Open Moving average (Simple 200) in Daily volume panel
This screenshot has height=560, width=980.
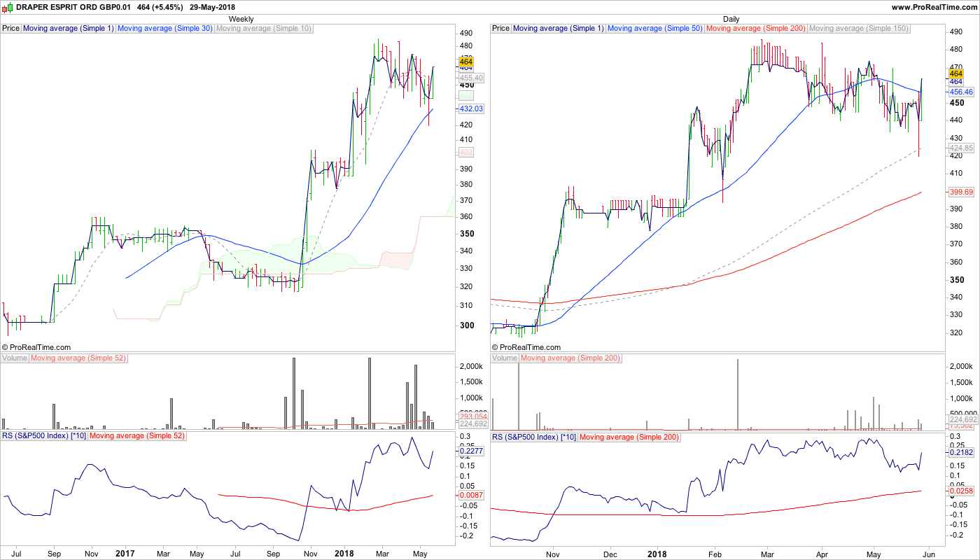(x=570, y=358)
